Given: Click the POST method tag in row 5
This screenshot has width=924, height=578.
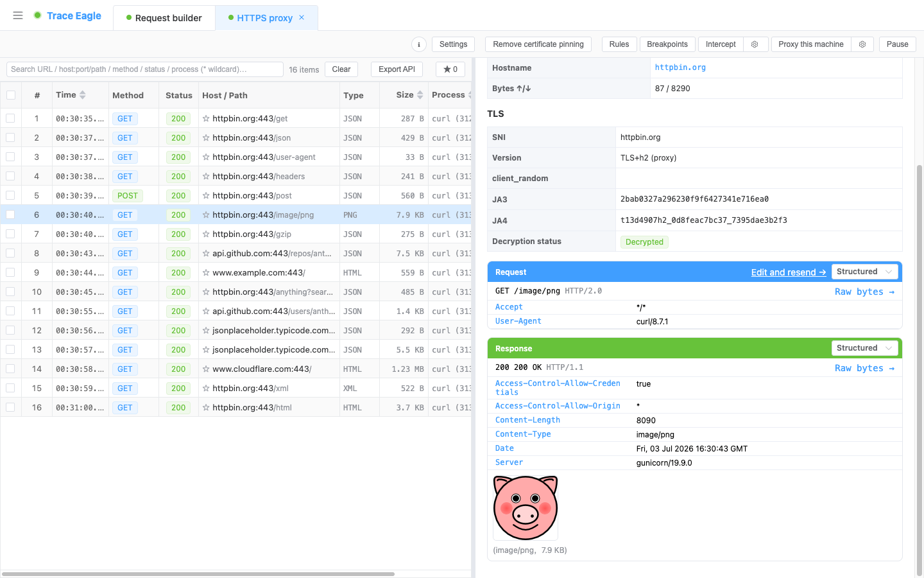Looking at the screenshot, I should point(128,195).
